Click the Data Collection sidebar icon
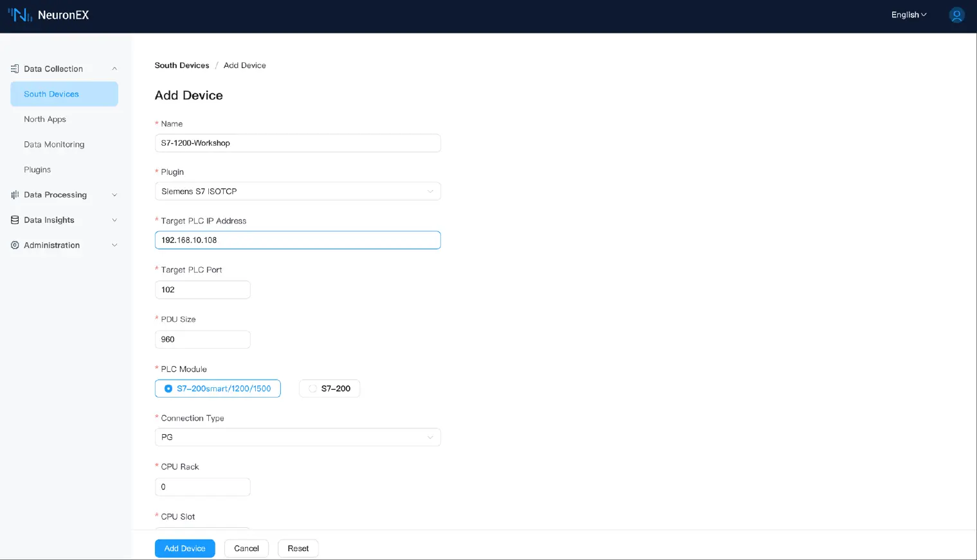 (15, 69)
